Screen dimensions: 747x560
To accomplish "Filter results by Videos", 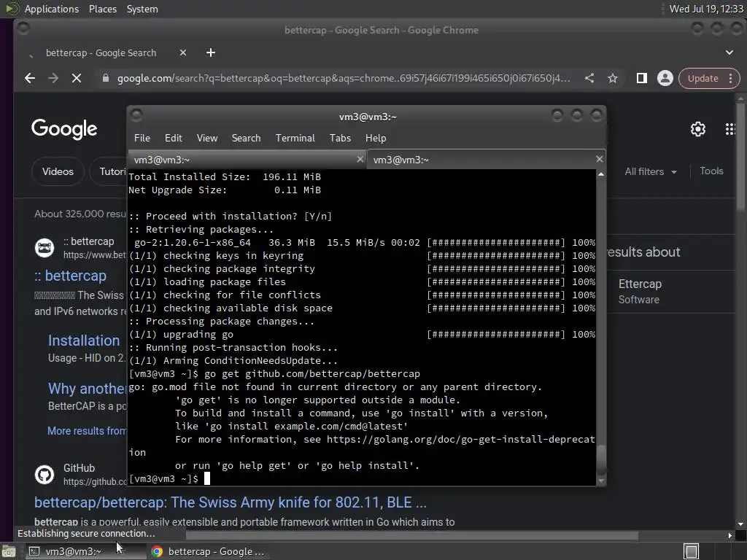I will [x=58, y=171].
